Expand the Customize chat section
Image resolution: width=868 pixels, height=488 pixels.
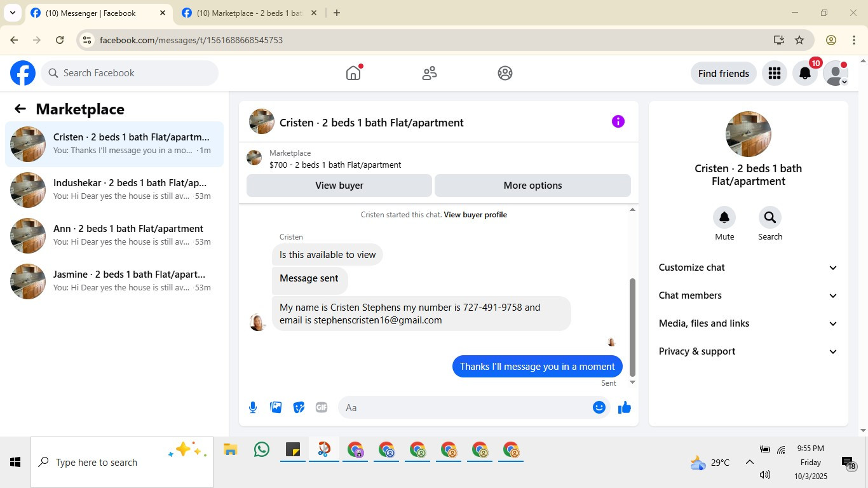pyautogui.click(x=749, y=268)
